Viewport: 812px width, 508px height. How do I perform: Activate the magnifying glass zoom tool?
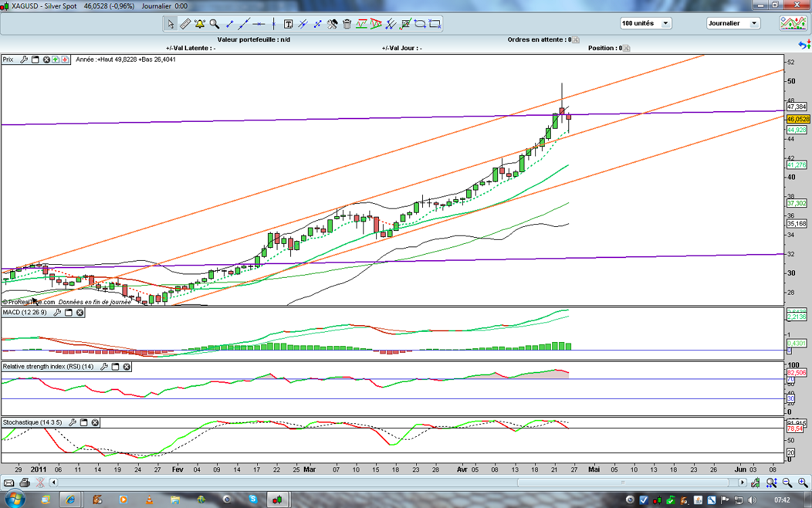pyautogui.click(x=215, y=24)
